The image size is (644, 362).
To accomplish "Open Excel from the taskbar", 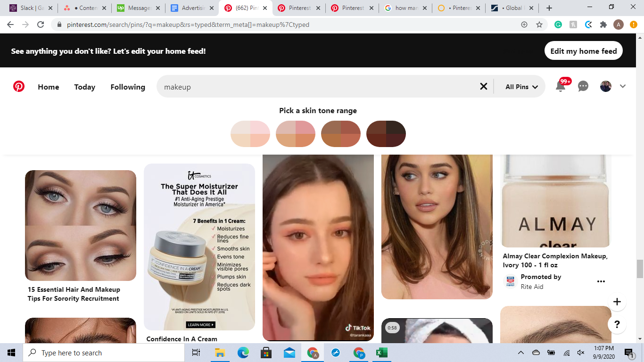I will tap(382, 353).
